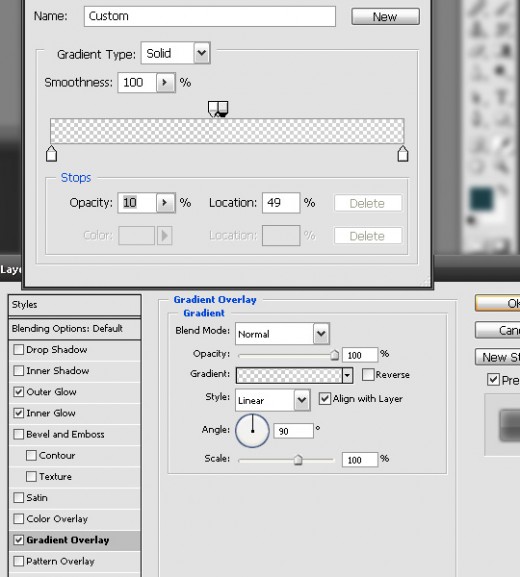
Task: Adjust the Scale slider
Action: pyautogui.click(x=298, y=460)
